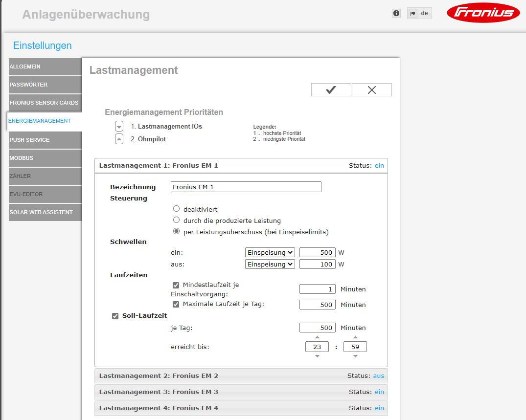Select the ENERGIEMANAGEMENT tab
This screenshot has width=526, height=420.
pos(45,121)
